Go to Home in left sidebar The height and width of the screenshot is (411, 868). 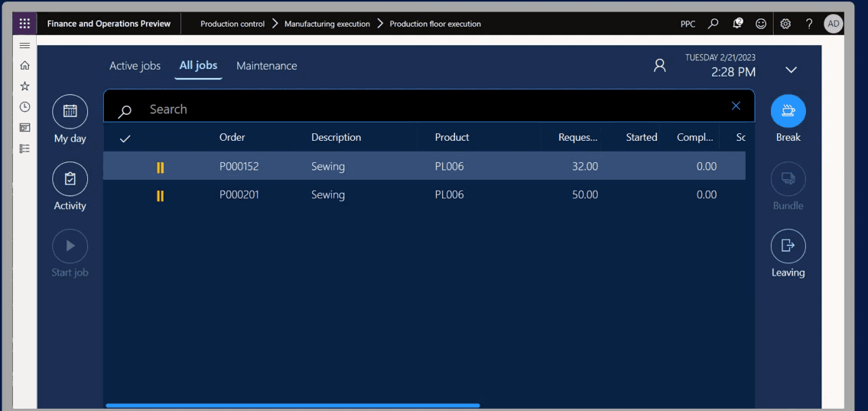coord(24,65)
